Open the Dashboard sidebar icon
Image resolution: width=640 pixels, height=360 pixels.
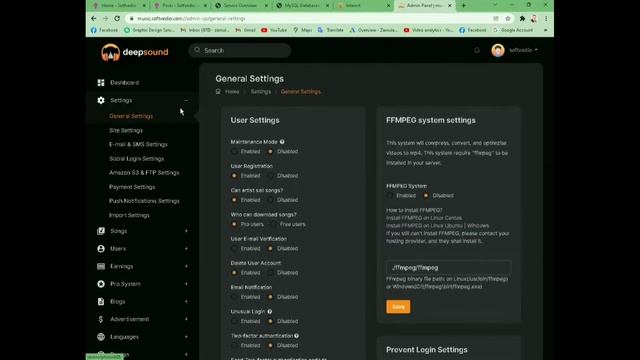[101, 82]
